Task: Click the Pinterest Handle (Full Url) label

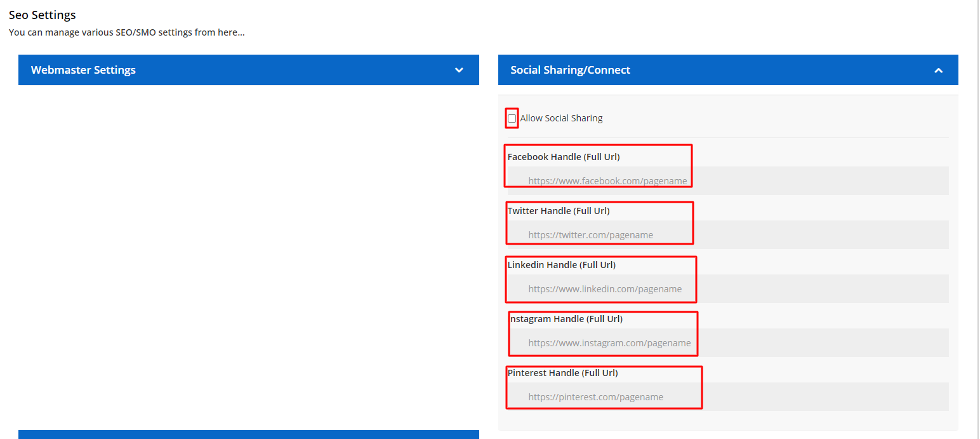Action: click(x=562, y=373)
